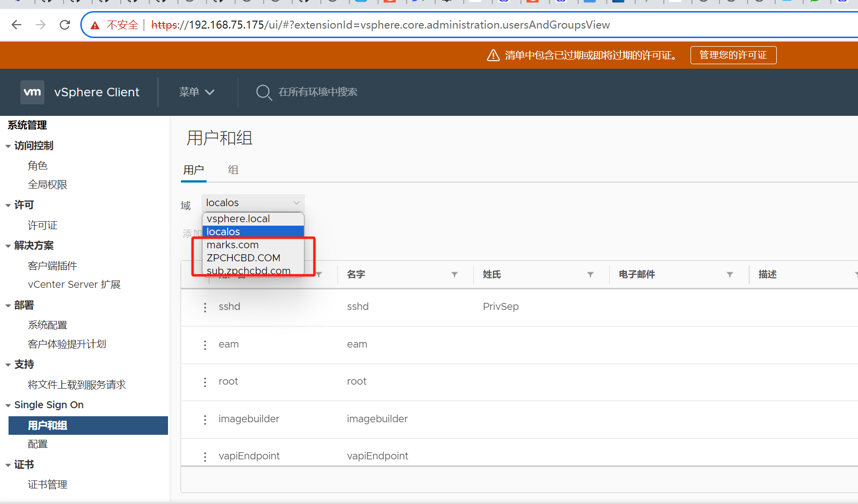Select localos option in domain list
858x504 pixels.
(253, 232)
